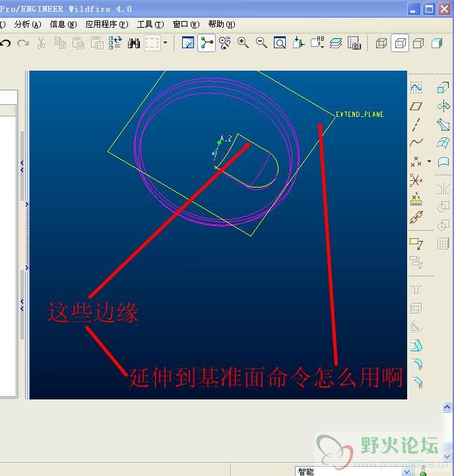Click the message area scroll up arrow

click(447, 407)
